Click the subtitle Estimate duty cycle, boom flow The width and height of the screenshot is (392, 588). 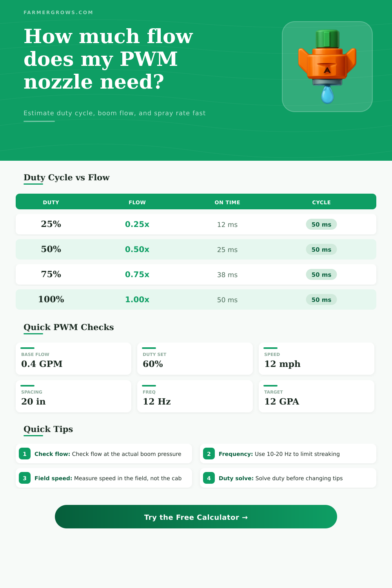pos(114,113)
